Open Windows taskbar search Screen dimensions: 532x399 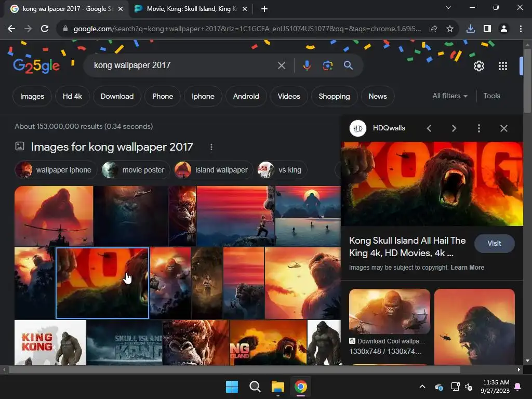click(x=255, y=387)
